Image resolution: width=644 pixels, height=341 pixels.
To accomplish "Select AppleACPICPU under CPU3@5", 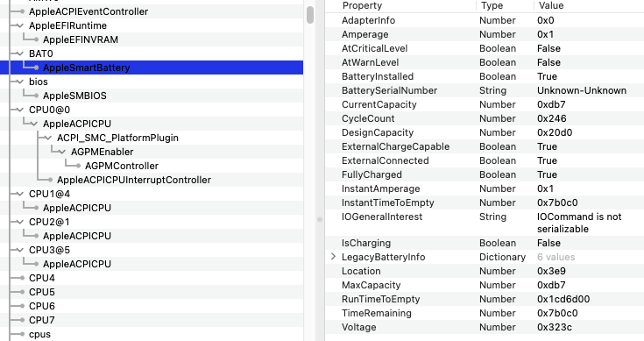I will coord(77,264).
